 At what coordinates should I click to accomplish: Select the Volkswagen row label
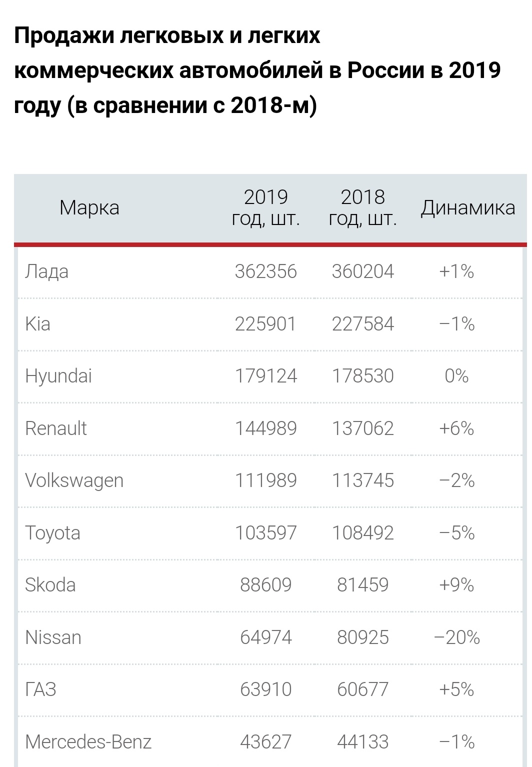click(x=74, y=480)
